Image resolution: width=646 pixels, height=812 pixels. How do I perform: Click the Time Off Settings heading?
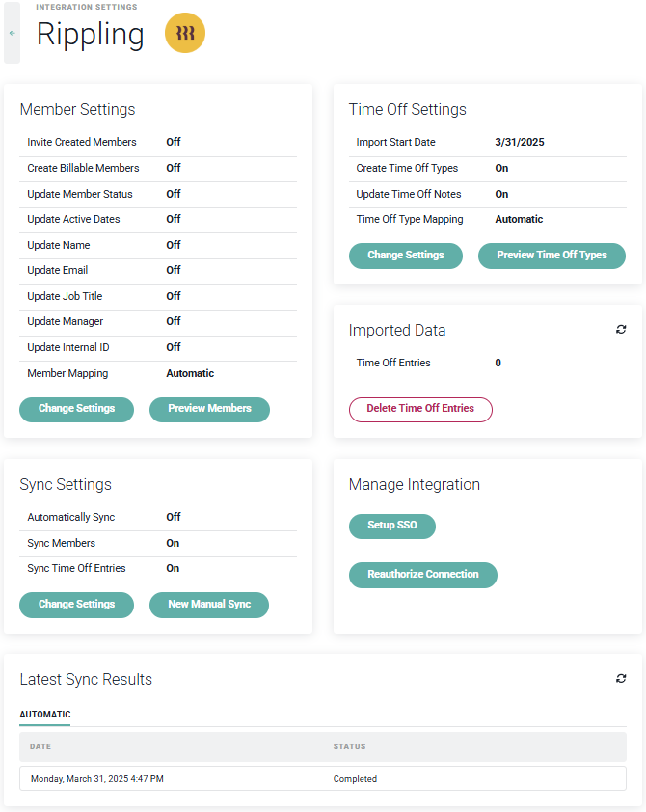pyautogui.click(x=408, y=109)
